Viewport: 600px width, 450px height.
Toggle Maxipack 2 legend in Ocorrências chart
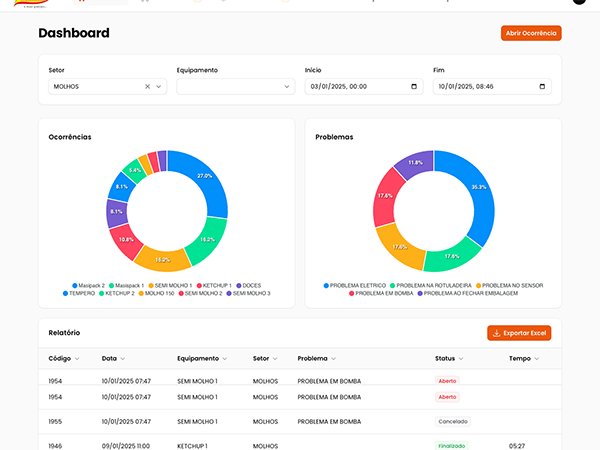87,285
